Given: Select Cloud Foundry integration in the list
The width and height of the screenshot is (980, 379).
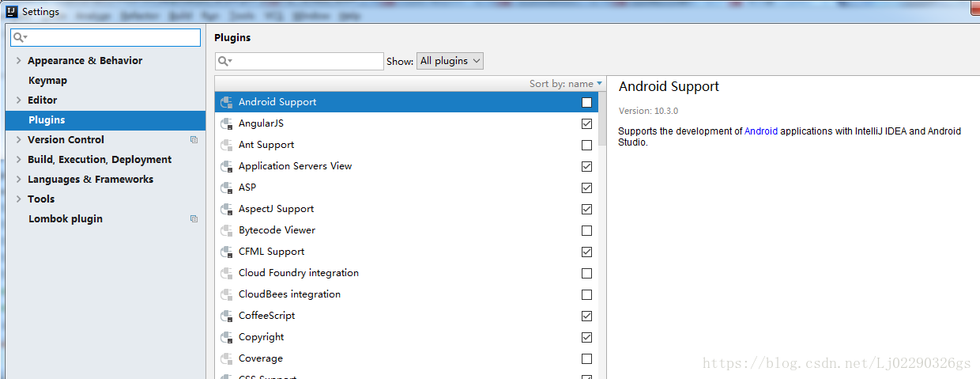Looking at the screenshot, I should (299, 273).
